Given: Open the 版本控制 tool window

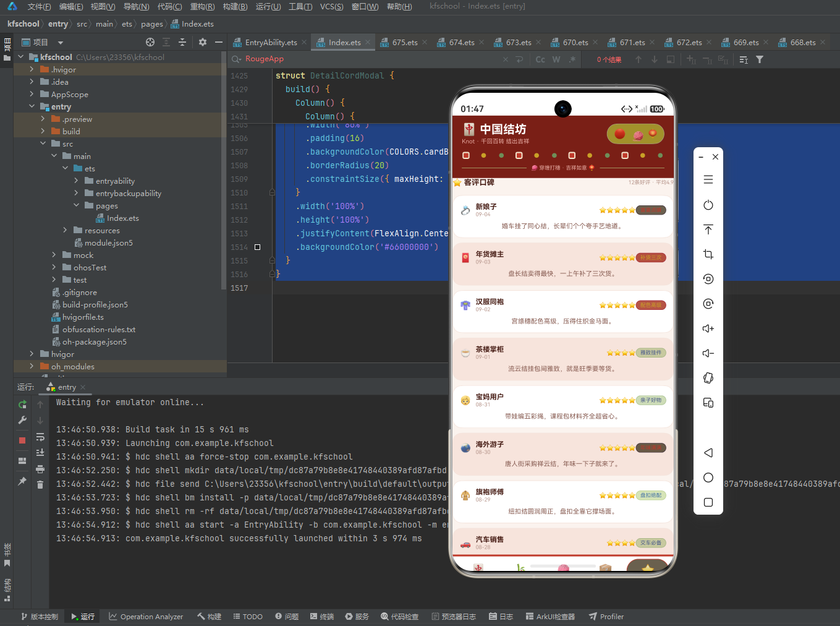Looking at the screenshot, I should click(x=40, y=617).
